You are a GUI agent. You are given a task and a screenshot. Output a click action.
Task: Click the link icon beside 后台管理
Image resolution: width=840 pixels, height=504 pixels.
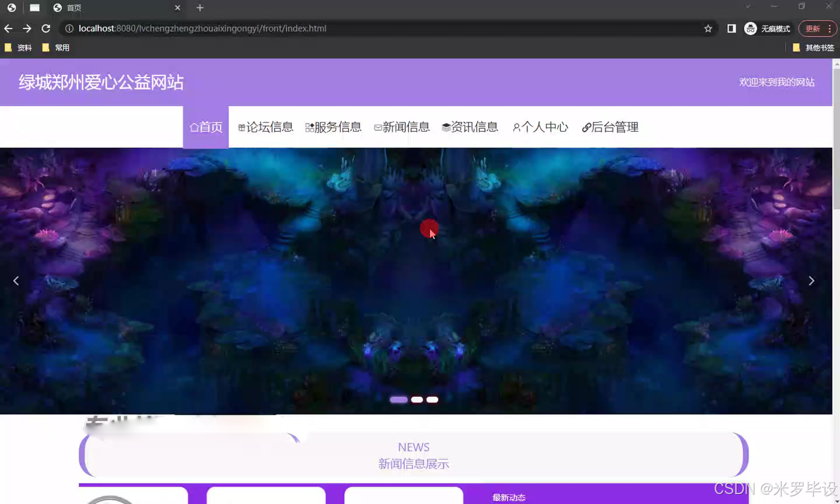pyautogui.click(x=586, y=127)
